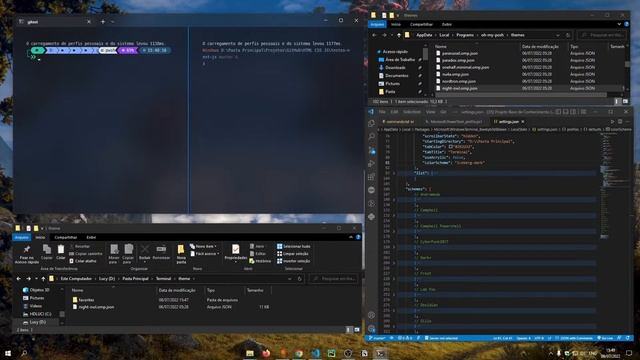The image size is (640, 360).
Task: Open the Selection menu in VS Code
Action: pos(411,112)
